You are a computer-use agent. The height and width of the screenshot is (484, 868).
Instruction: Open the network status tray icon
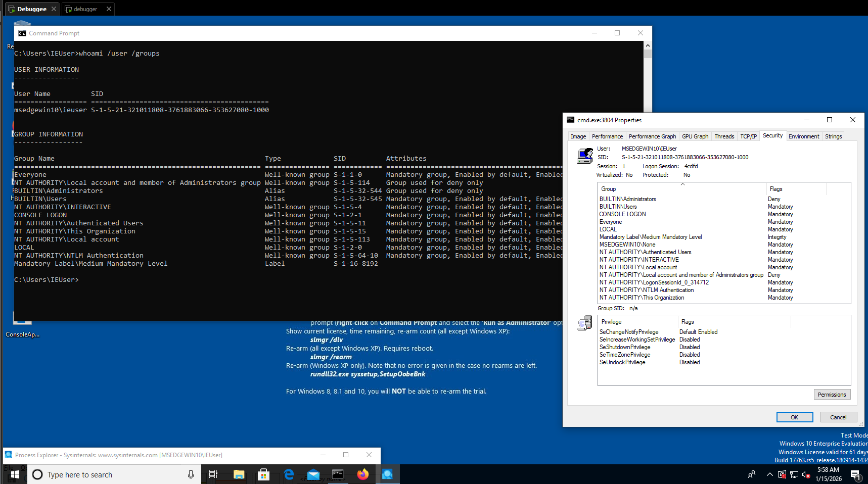794,474
